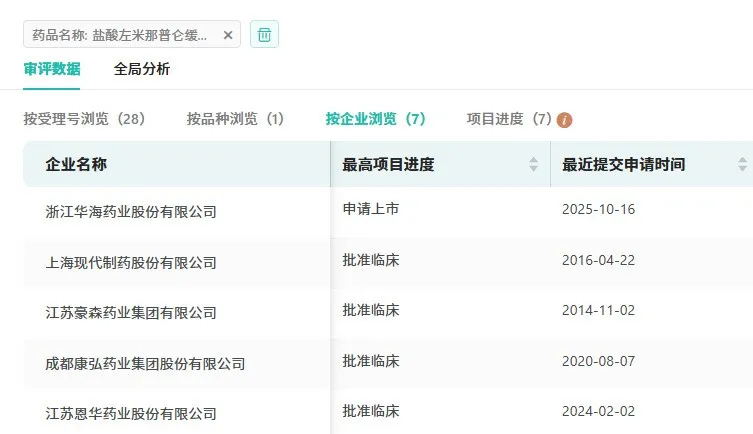The width and height of the screenshot is (753, 434).
Task: Sort by 最高项目进度 column arrows
Action: tap(534, 164)
